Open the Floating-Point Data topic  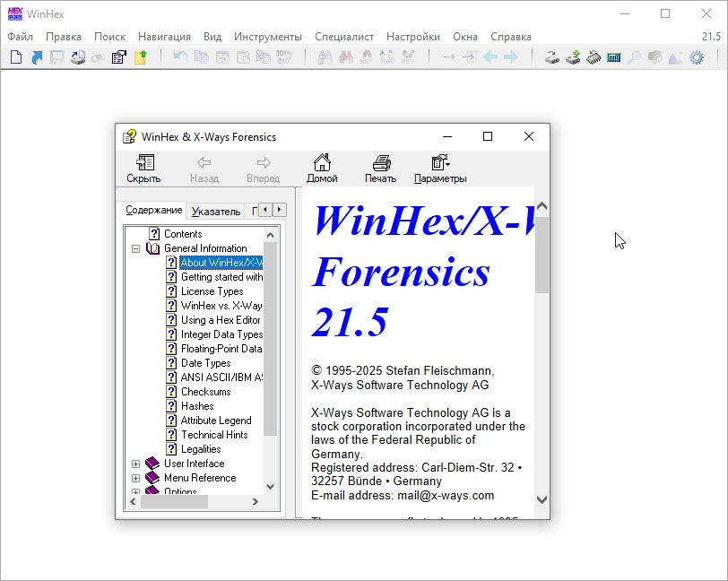coord(221,350)
